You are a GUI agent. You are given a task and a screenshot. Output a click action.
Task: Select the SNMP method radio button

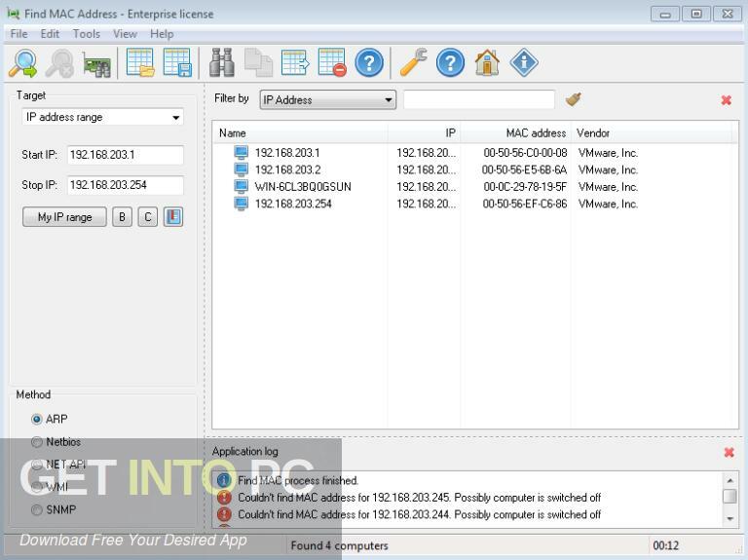coord(36,509)
